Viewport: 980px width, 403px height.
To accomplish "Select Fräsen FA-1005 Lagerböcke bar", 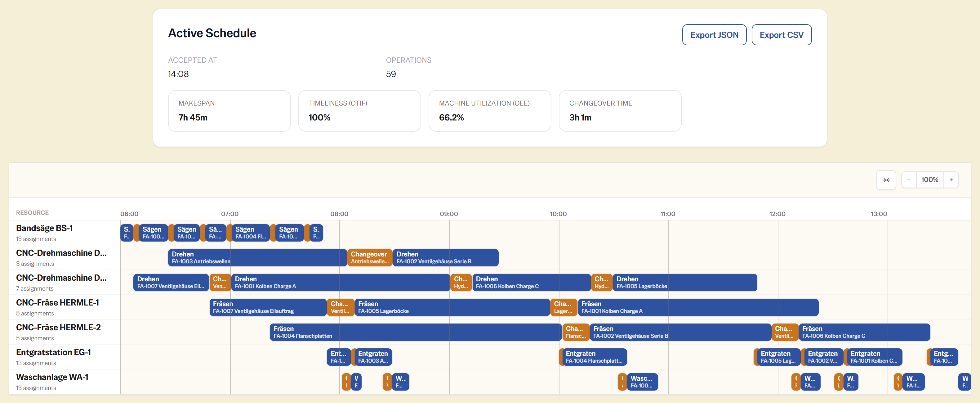I will click(x=452, y=307).
